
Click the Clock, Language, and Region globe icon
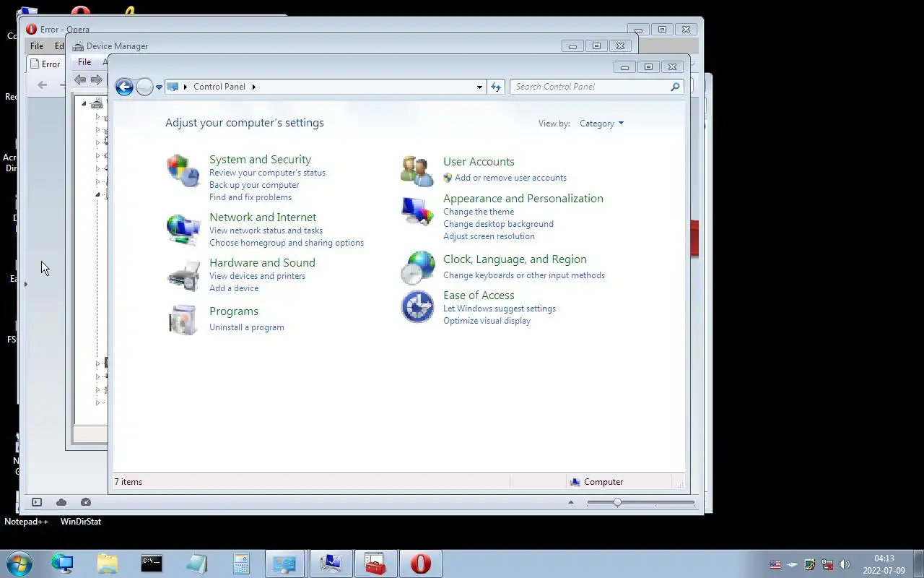[417, 268]
